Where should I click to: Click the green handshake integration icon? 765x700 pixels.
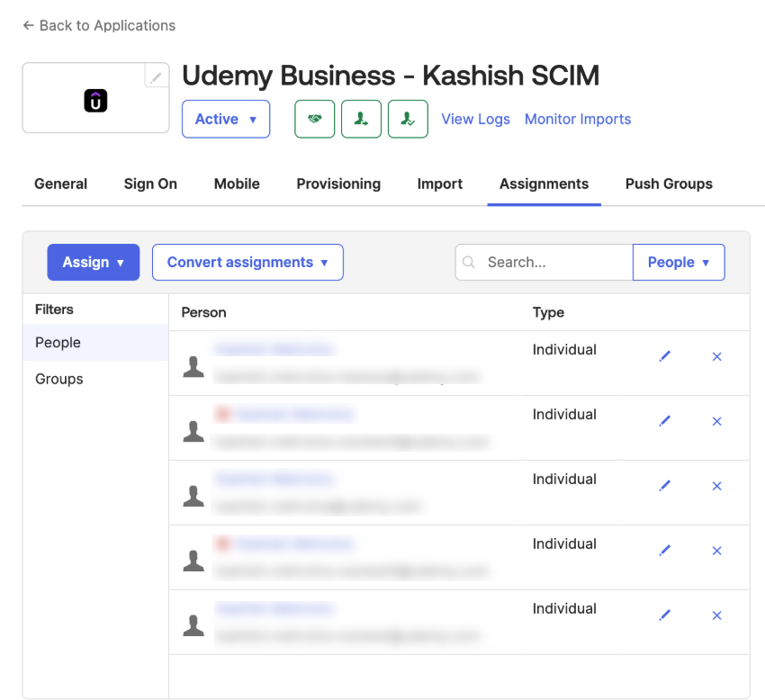[314, 119]
